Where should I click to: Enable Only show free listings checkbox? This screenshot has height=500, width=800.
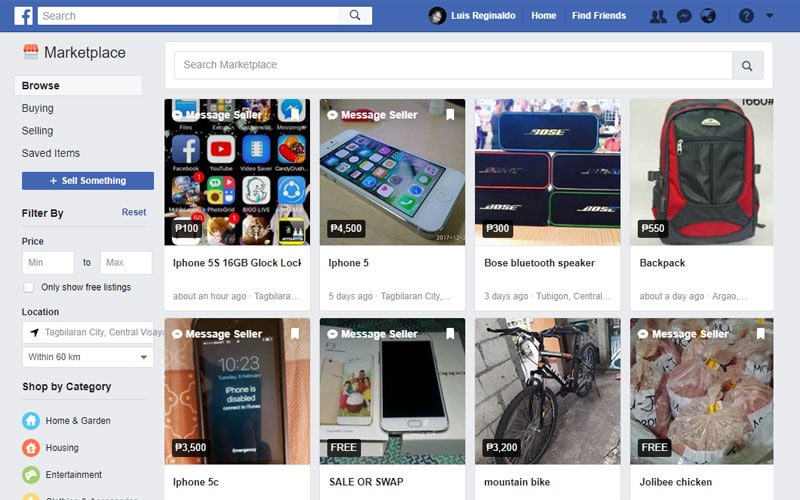(x=29, y=287)
